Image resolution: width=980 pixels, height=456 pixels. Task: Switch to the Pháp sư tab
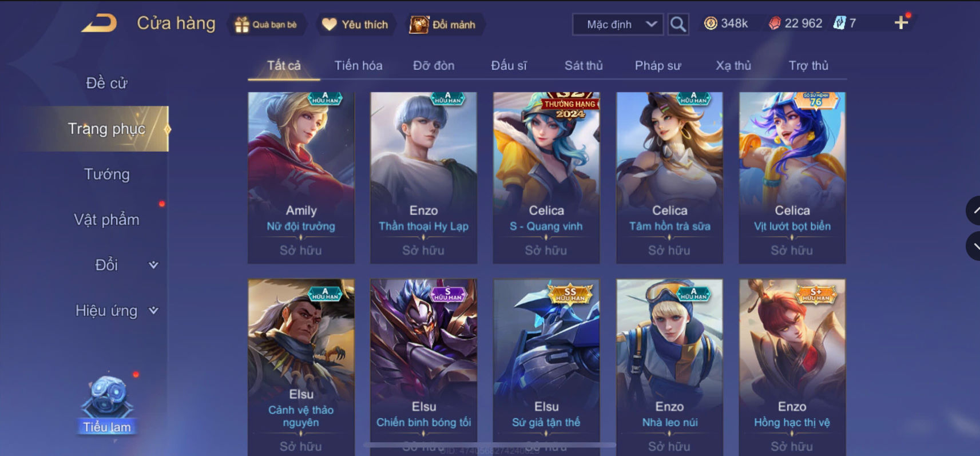(x=658, y=65)
